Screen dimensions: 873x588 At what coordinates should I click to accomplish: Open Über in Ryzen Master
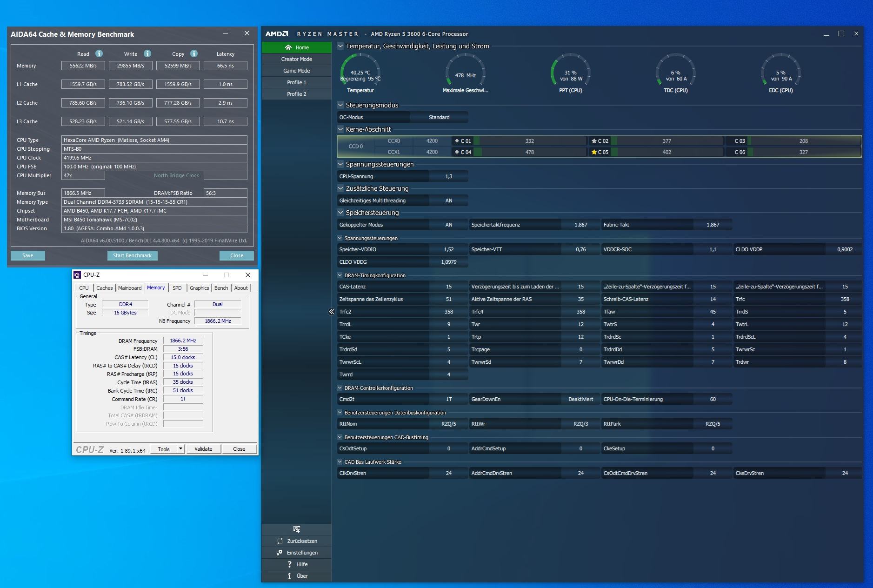pyautogui.click(x=297, y=576)
